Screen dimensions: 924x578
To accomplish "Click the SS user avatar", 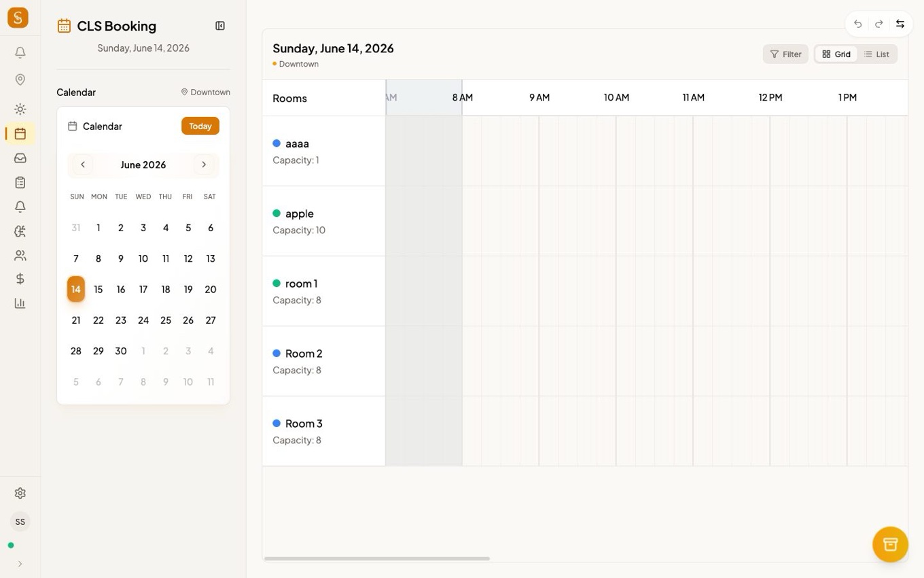I will coord(20,522).
